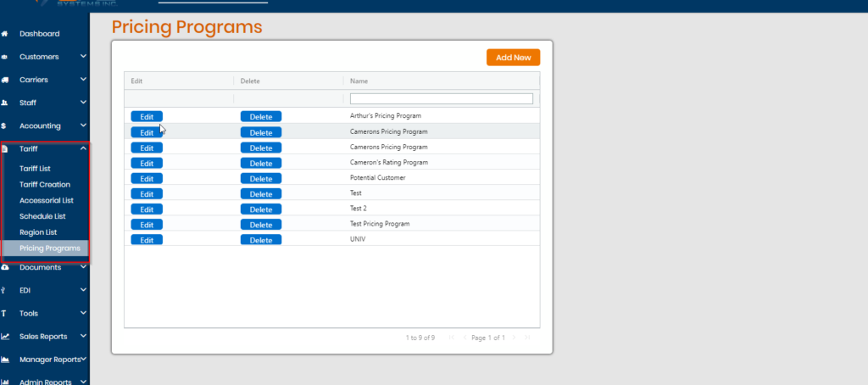
Task: Open the Accessorial List page
Action: pyautogui.click(x=47, y=200)
